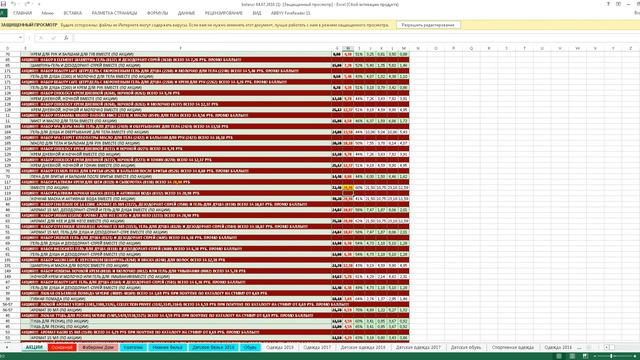
Task: Switch to the ВСТАВКА ribbon tab
Action: click(x=73, y=13)
